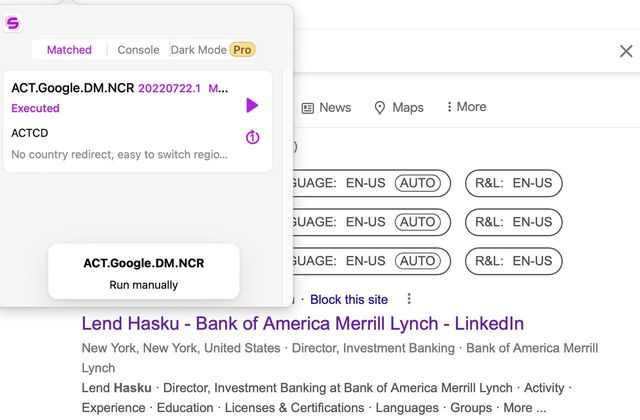Open the More search options menu
The width and height of the screenshot is (640, 420).
tap(467, 107)
